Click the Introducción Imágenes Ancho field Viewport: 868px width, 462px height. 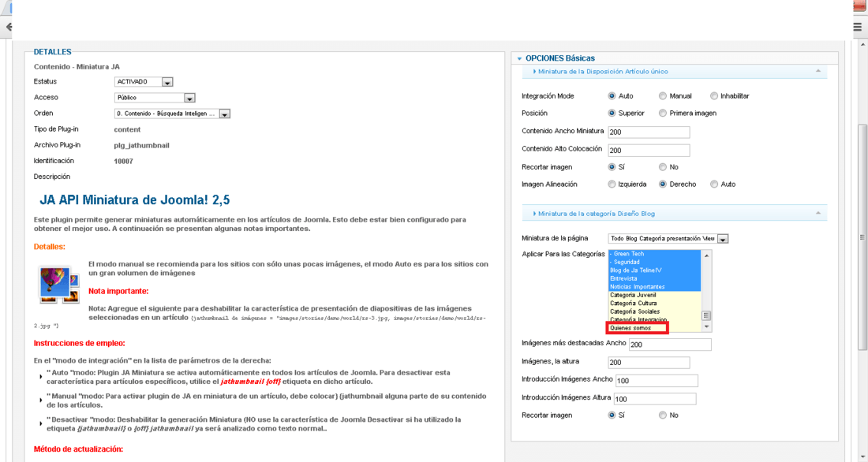[657, 381]
